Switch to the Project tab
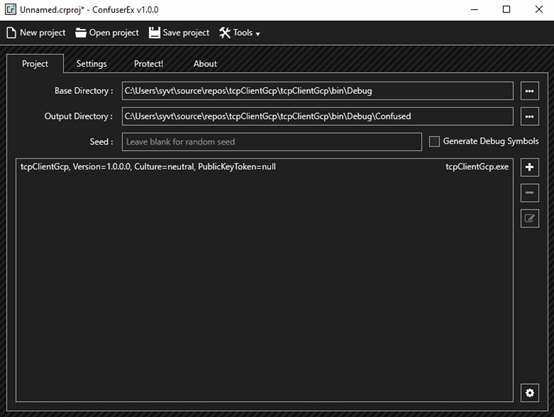The height and width of the screenshot is (417, 554). click(35, 64)
